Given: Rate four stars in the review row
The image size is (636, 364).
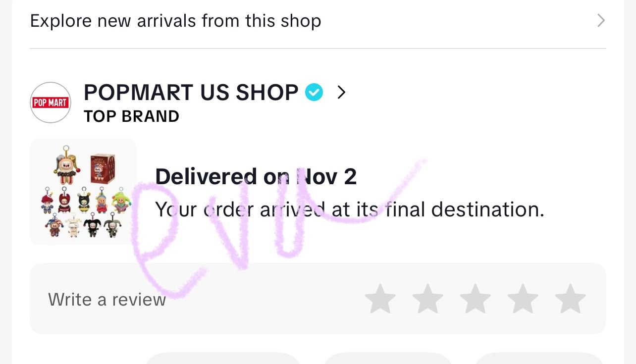Looking at the screenshot, I should [523, 299].
